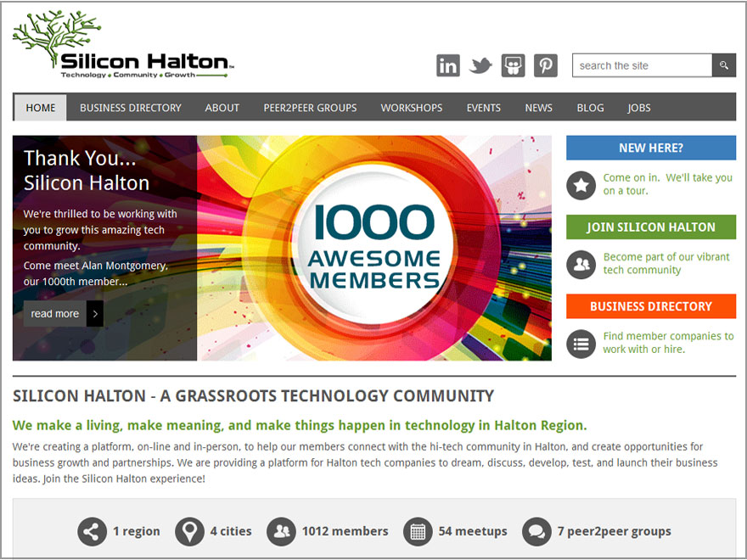
Task: Select Events in the navigation bar
Action: [x=483, y=108]
